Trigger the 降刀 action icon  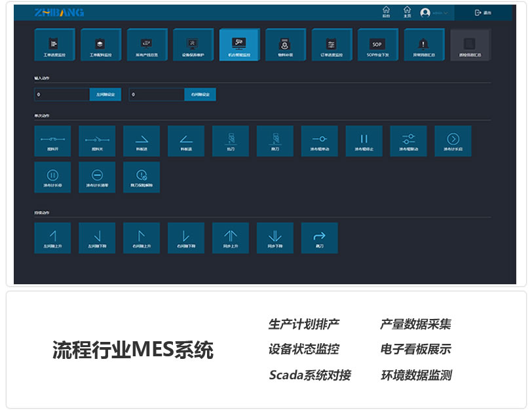(275, 140)
